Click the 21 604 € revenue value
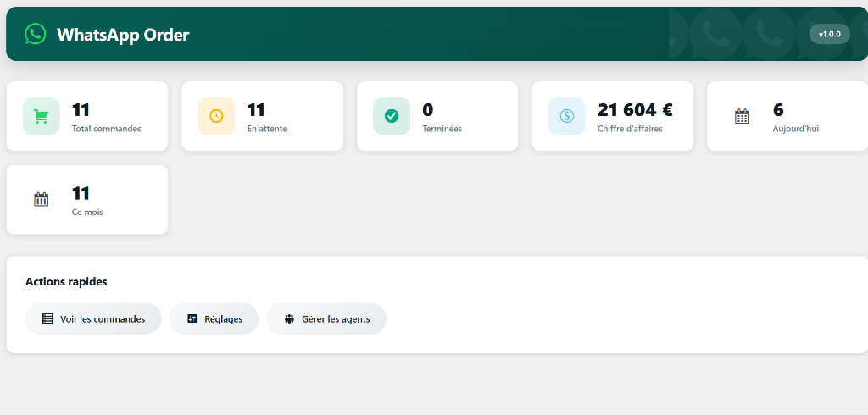Screen dimensions: 868x415 635,110
